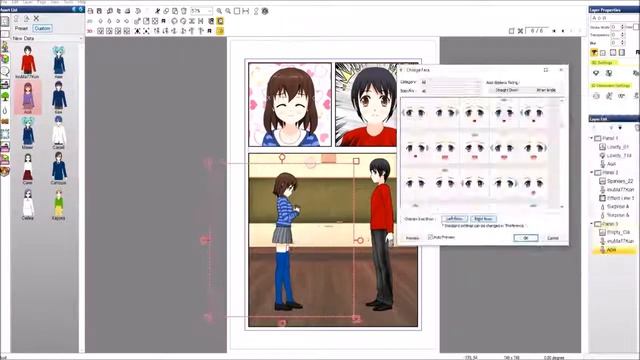The height and width of the screenshot is (360, 640).
Task: Select the Character category icon in the left sidebar
Action: (x=5, y=47)
